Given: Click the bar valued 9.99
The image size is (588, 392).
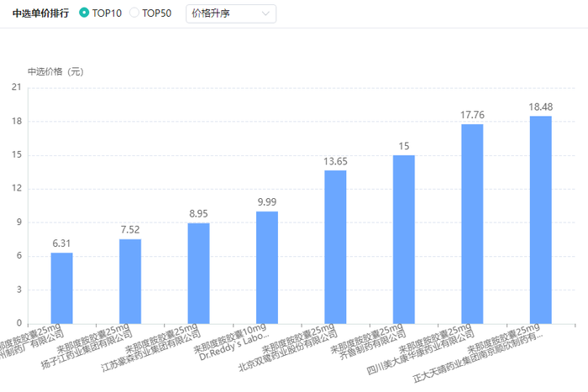Looking at the screenshot, I should (x=267, y=268).
